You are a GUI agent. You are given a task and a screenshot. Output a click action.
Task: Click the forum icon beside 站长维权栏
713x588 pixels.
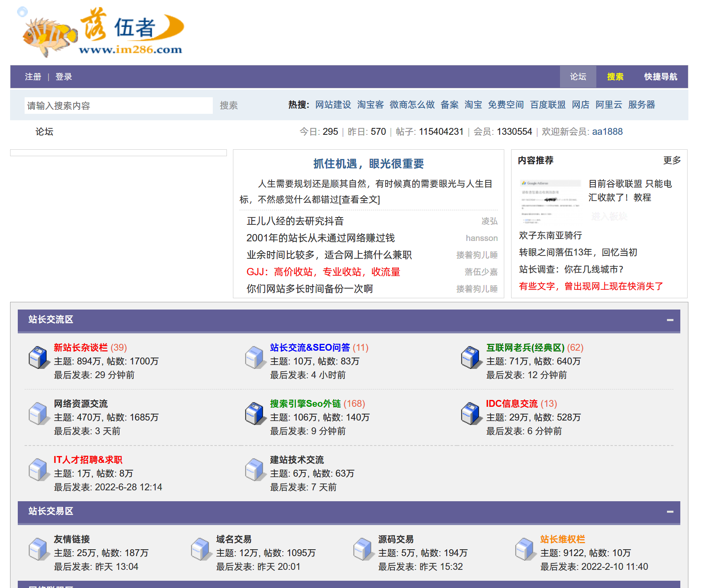[x=524, y=549]
